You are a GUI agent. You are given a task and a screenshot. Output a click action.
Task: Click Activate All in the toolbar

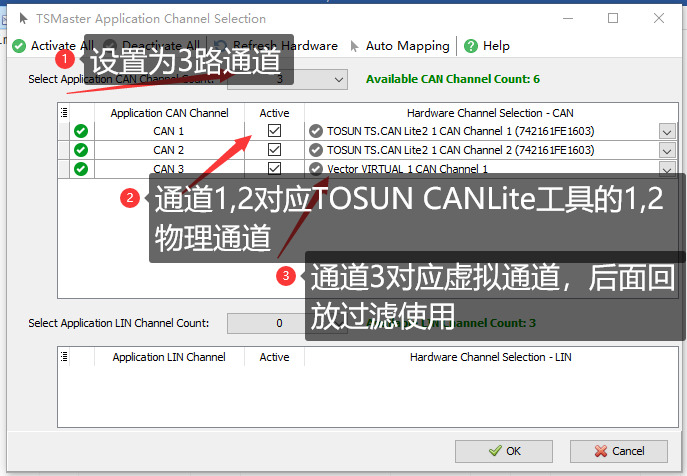click(x=53, y=46)
